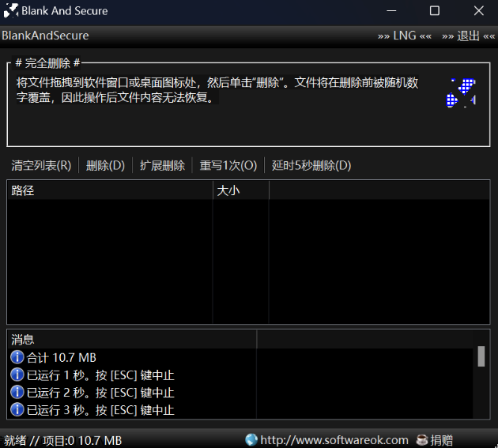Click the Blank And Secure title bar icon

point(11,11)
